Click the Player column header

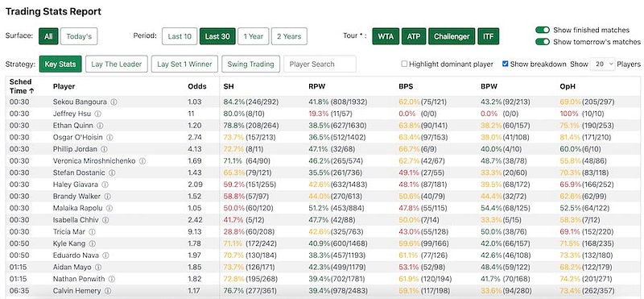tap(64, 86)
